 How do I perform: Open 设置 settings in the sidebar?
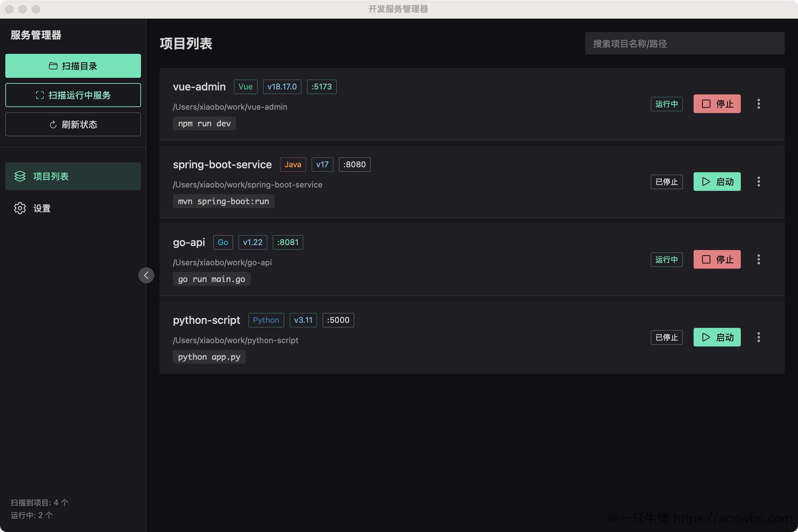pyautogui.click(x=73, y=208)
